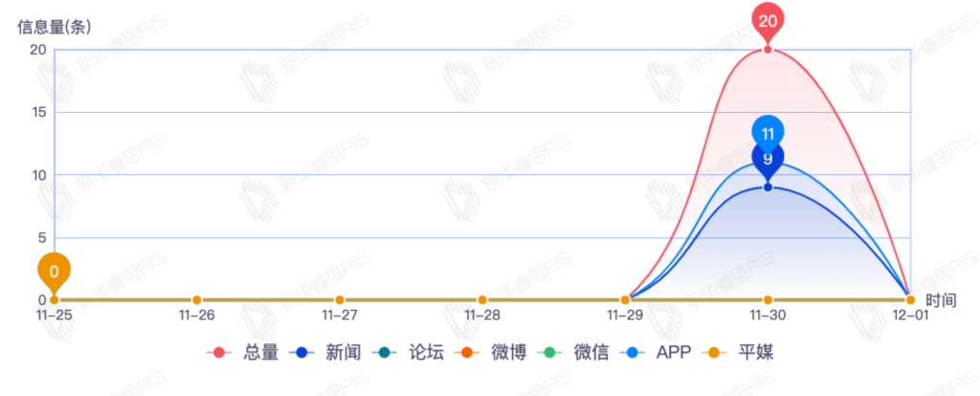Click the 信息量(条) y-axis title
This screenshot has width=980, height=396.
54,27
